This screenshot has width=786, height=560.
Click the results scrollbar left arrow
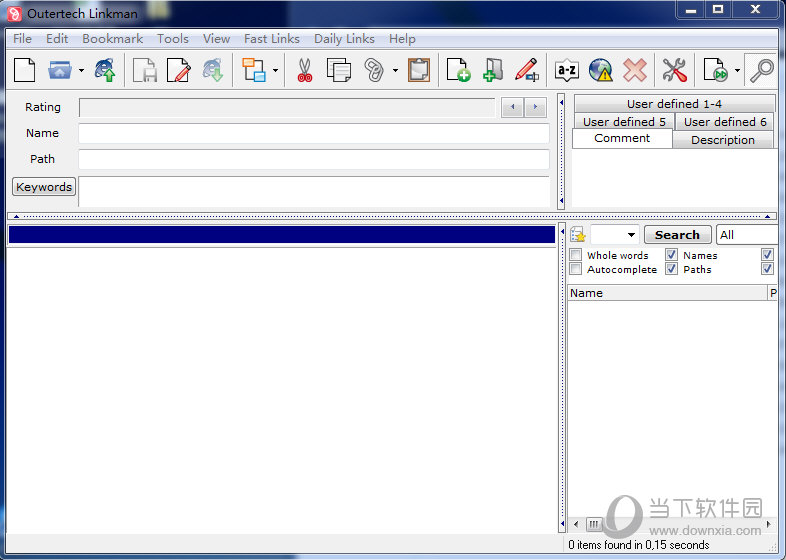pos(576,524)
